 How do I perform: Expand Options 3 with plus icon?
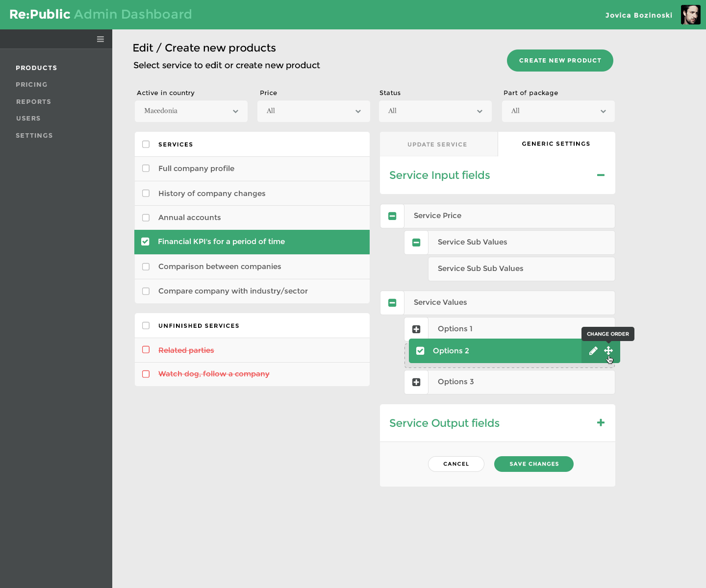416,382
